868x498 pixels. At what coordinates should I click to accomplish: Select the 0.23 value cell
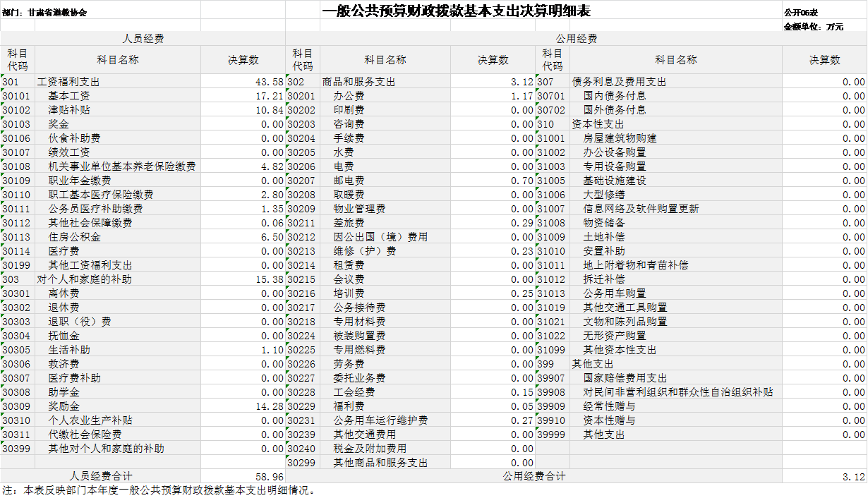tap(493, 251)
